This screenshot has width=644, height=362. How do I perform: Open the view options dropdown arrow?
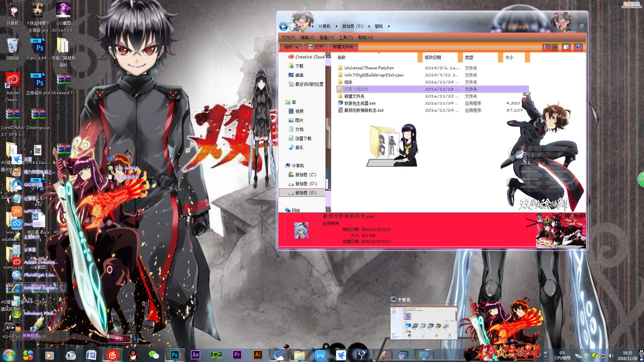pyautogui.click(x=554, y=47)
